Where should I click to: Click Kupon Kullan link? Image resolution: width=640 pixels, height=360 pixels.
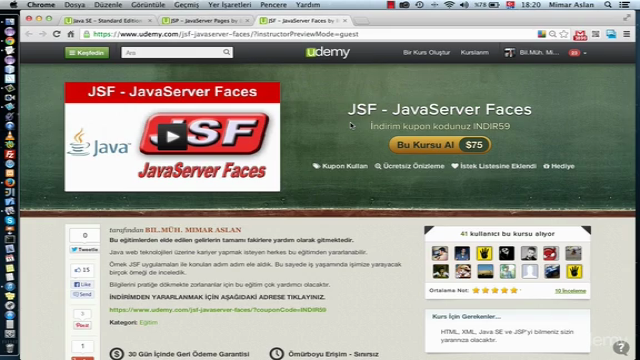pyautogui.click(x=340, y=166)
